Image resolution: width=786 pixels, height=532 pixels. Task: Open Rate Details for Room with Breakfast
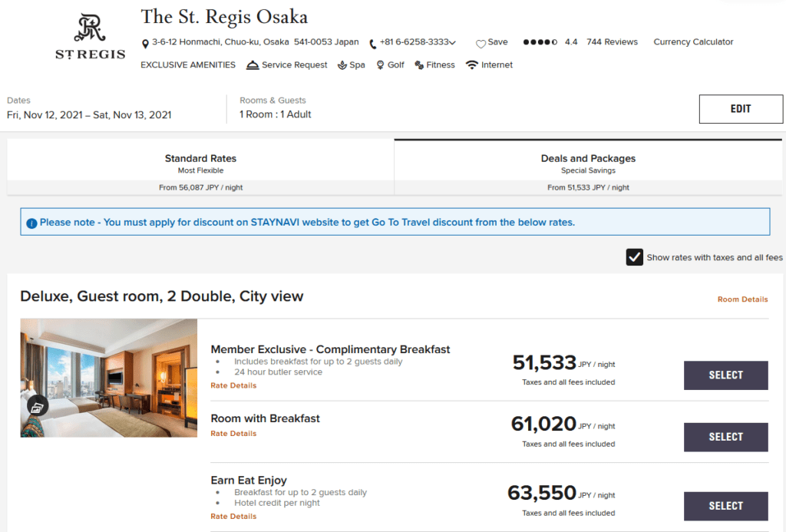coord(233,433)
